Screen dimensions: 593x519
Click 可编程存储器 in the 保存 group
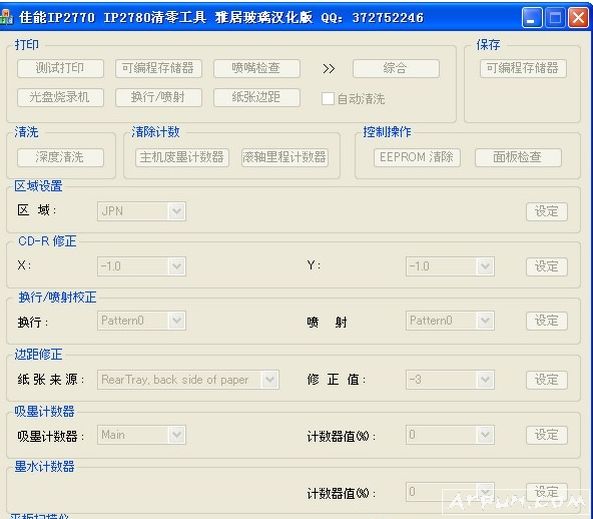tap(523, 68)
